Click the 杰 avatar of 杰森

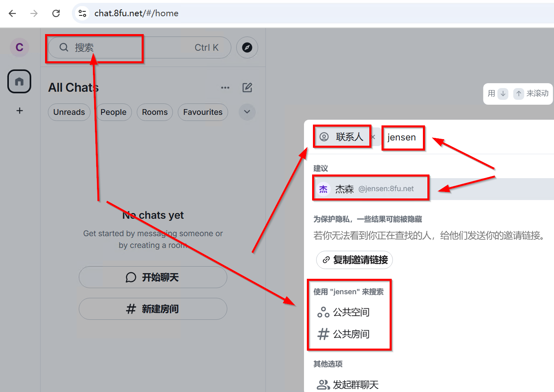[323, 189]
